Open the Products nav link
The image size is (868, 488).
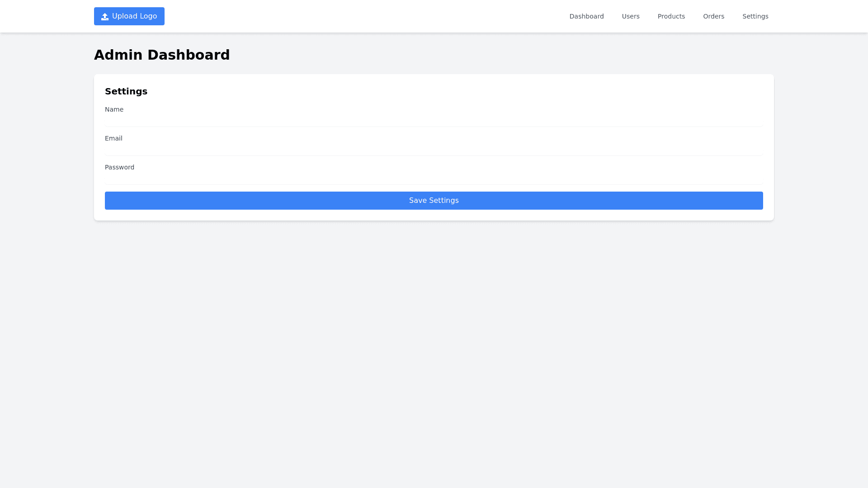(x=671, y=16)
